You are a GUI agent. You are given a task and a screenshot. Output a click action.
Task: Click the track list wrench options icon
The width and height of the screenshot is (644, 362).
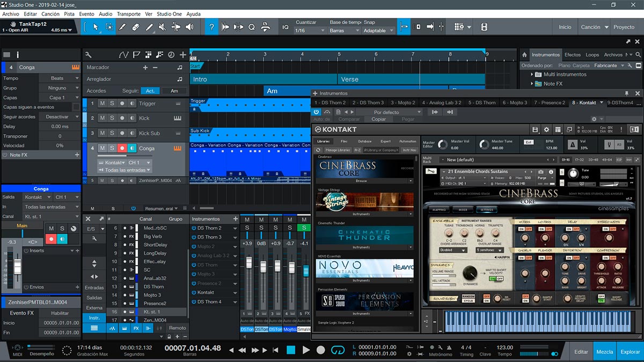pyautogui.click(x=89, y=55)
